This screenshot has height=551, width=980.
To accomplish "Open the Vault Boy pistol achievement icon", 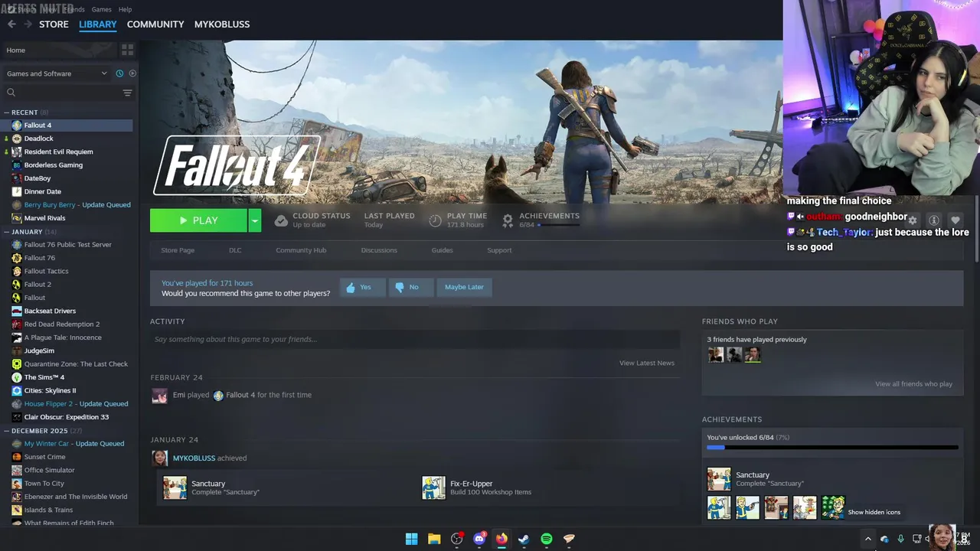I will (747, 507).
